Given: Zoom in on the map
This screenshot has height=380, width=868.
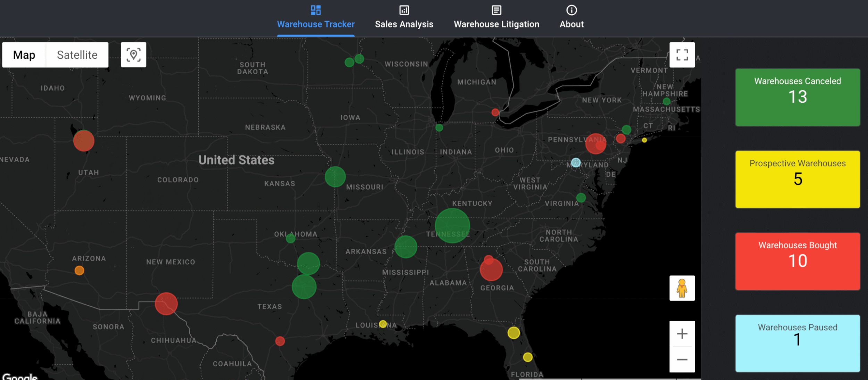Looking at the screenshot, I should [682, 334].
